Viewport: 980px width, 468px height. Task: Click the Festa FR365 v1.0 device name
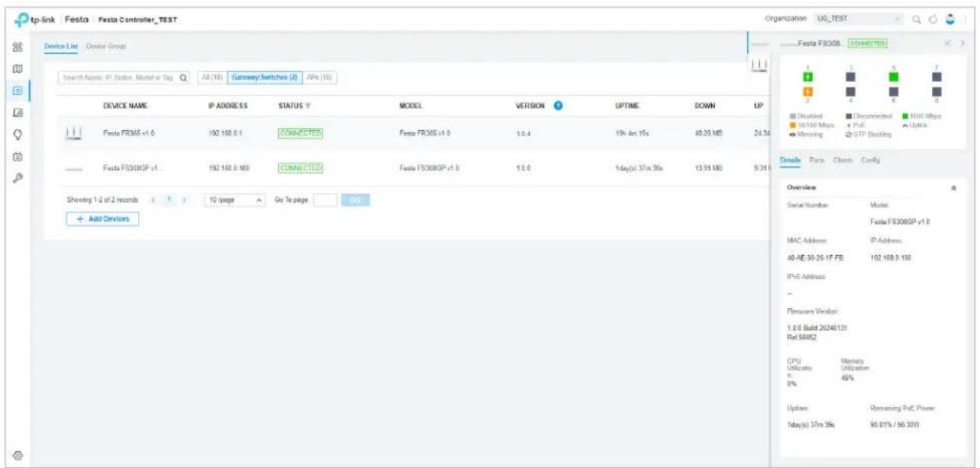[x=129, y=133]
